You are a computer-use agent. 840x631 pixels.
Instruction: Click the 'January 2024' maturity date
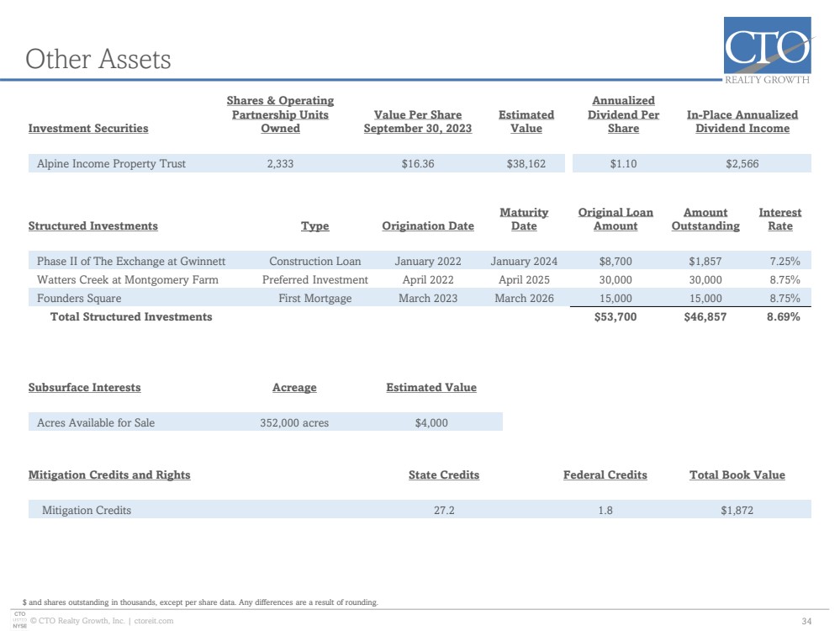[524, 261]
